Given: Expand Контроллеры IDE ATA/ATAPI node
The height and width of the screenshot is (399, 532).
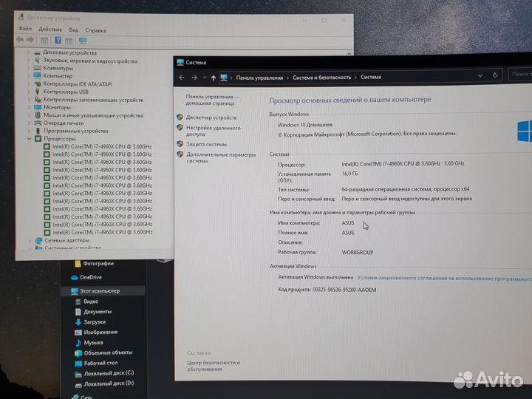Looking at the screenshot, I should click(x=29, y=83).
